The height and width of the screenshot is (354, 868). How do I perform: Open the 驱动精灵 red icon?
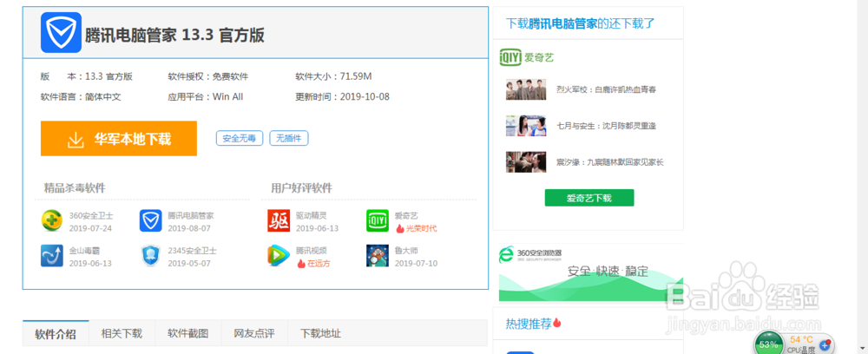pyautogui.click(x=279, y=220)
